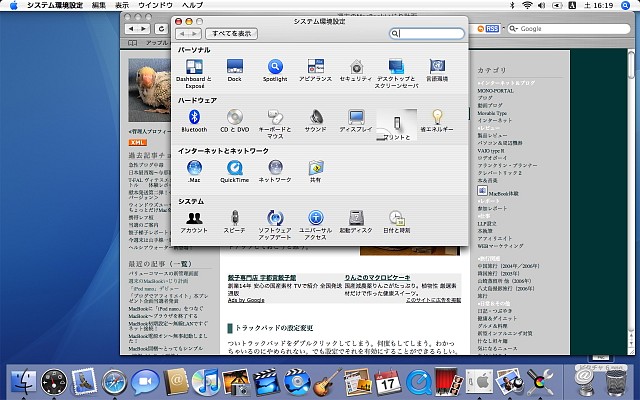Open Spotlight preferences
The width and height of the screenshot is (640, 400).
pyautogui.click(x=275, y=68)
